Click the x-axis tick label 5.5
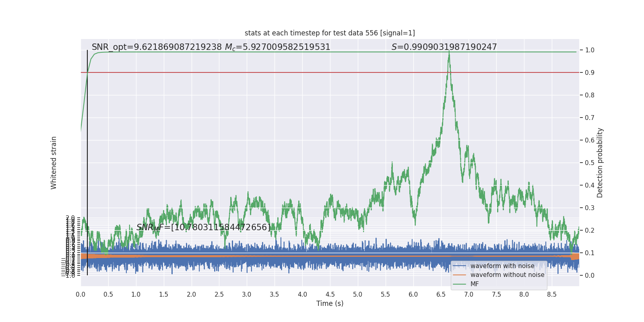Image resolution: width=644 pixels, height=322 pixels. [386, 295]
